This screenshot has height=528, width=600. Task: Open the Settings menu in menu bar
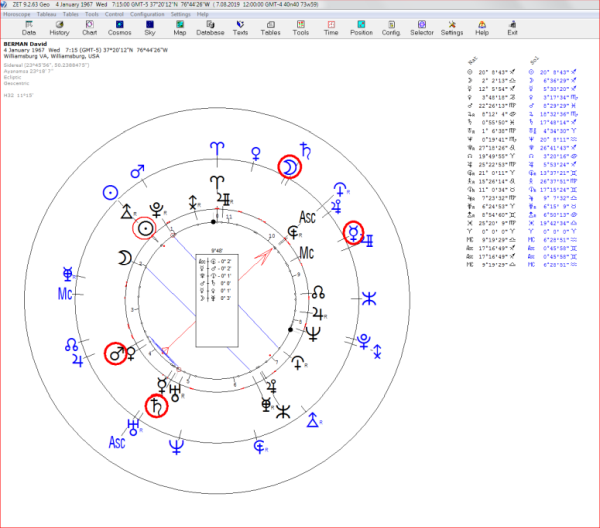[181, 14]
